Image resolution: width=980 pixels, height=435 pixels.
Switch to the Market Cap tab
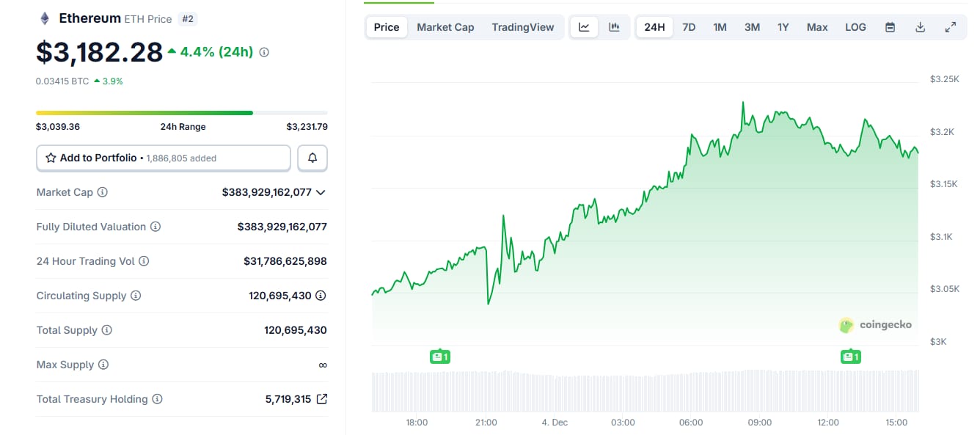point(445,26)
